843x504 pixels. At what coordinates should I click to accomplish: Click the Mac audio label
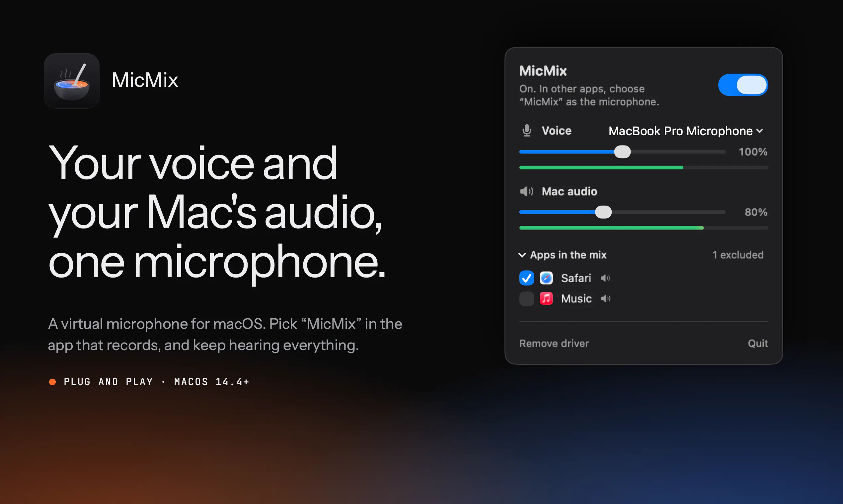click(569, 192)
